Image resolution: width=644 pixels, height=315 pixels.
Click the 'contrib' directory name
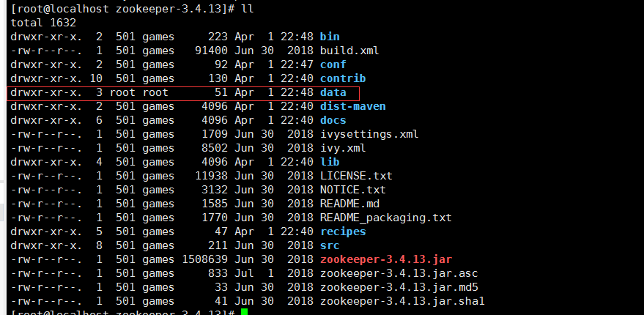(x=343, y=78)
